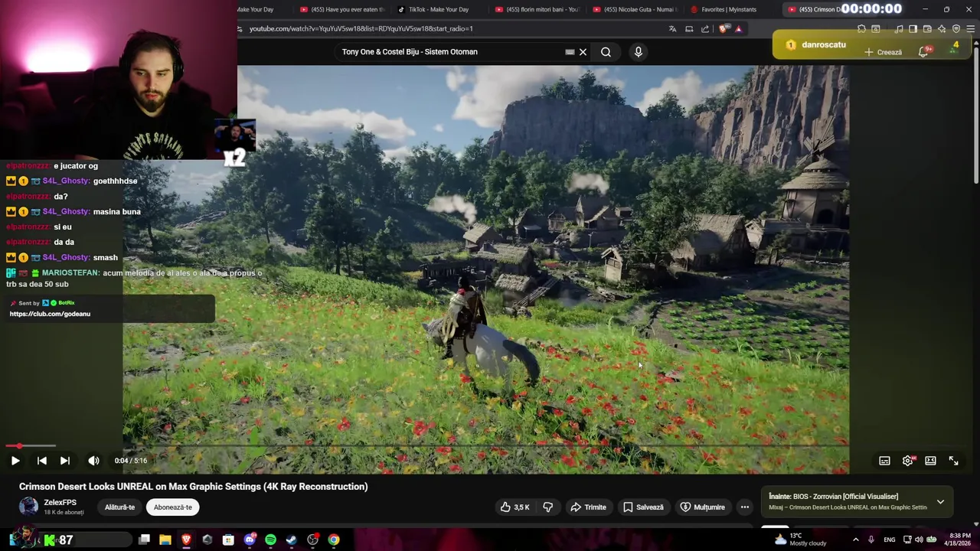Open the browser extensions puzzle icon
This screenshot has height=551, width=980.
pyautogui.click(x=861, y=29)
